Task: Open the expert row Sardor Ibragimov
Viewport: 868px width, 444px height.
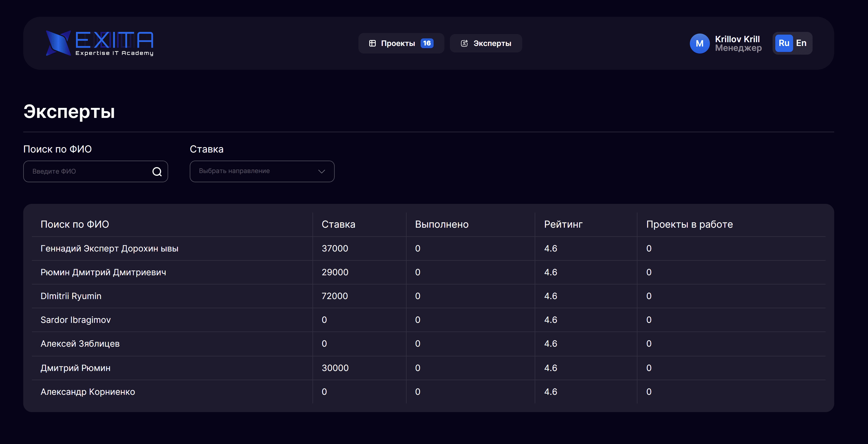Action: [75, 320]
